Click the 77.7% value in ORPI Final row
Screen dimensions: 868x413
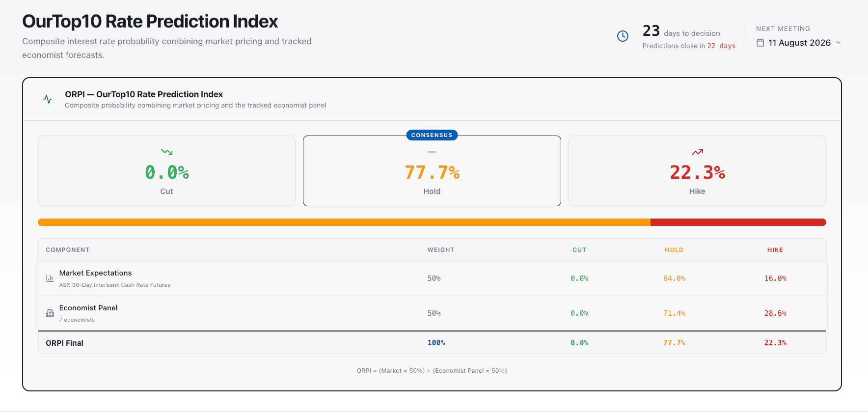pyautogui.click(x=674, y=343)
